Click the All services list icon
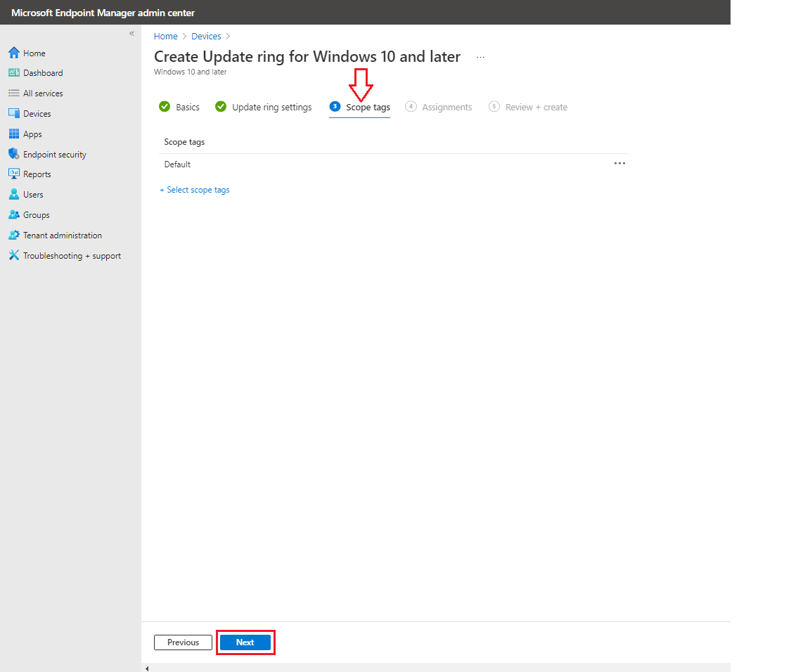Screen dimensions: 810x672 pyautogui.click(x=14, y=93)
